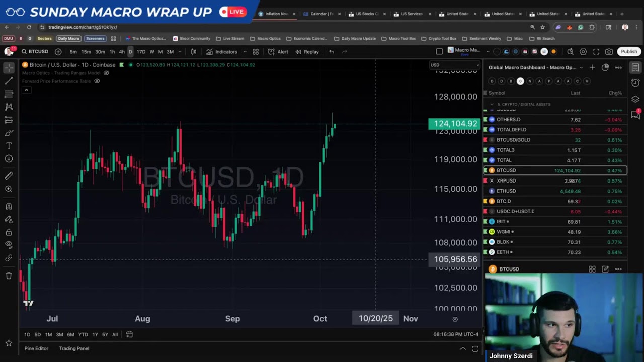The image size is (644, 362).
Task: Open the Pine Editor tab
Action: pos(36,348)
